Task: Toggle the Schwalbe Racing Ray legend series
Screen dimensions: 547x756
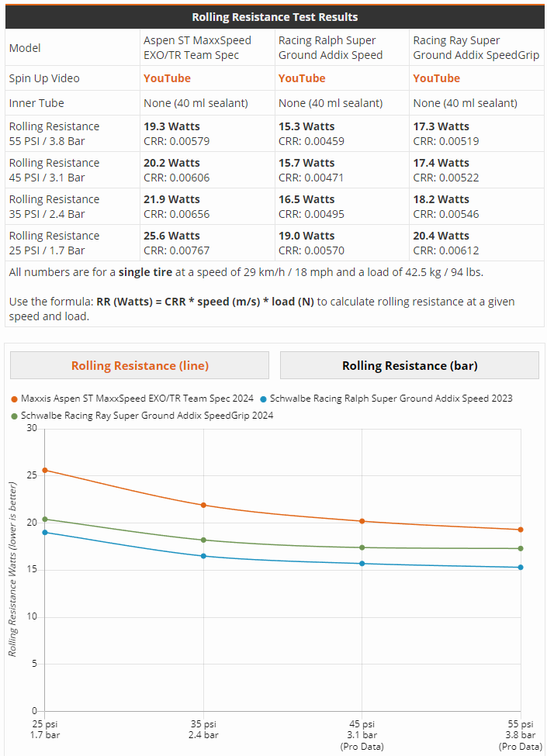Action: point(147,416)
